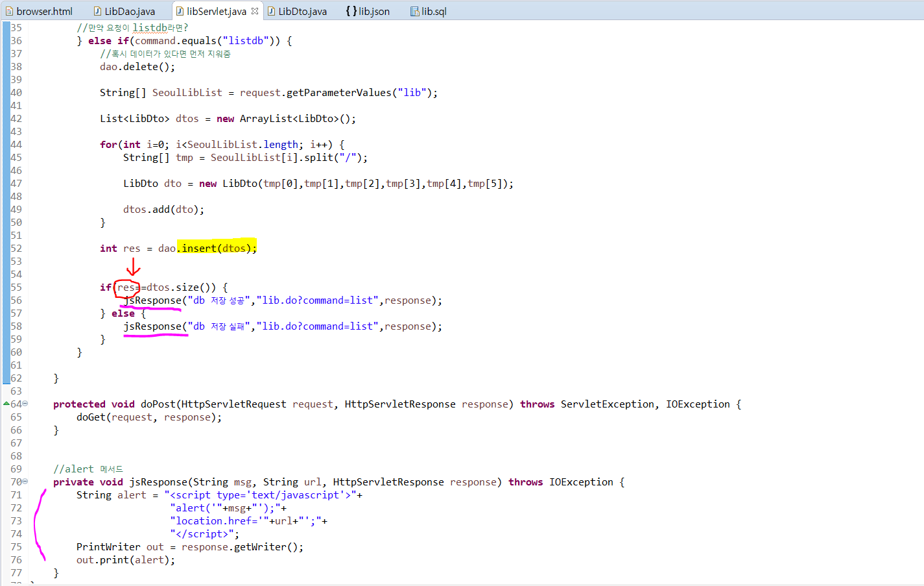Screen dimensions: 924x586
Task: Click SeoulLibList.length in the for loop
Action: pos(243,144)
